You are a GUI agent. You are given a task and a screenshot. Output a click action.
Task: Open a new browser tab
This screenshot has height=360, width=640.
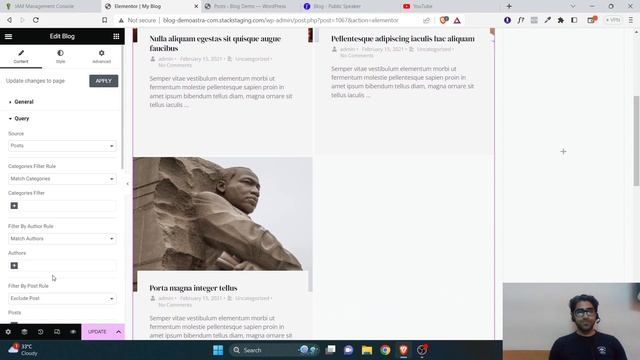[x=509, y=6]
